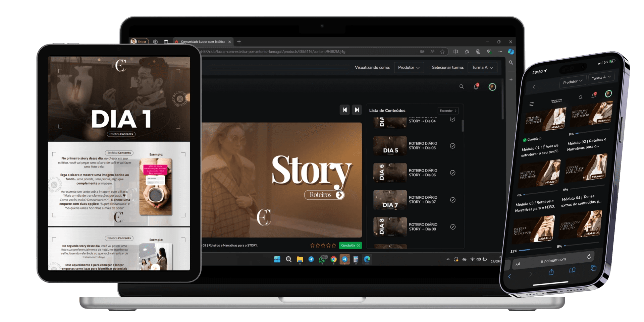Open the search icon in the Hotmart header on the laptop
The image size is (644, 322).
pos(462,87)
